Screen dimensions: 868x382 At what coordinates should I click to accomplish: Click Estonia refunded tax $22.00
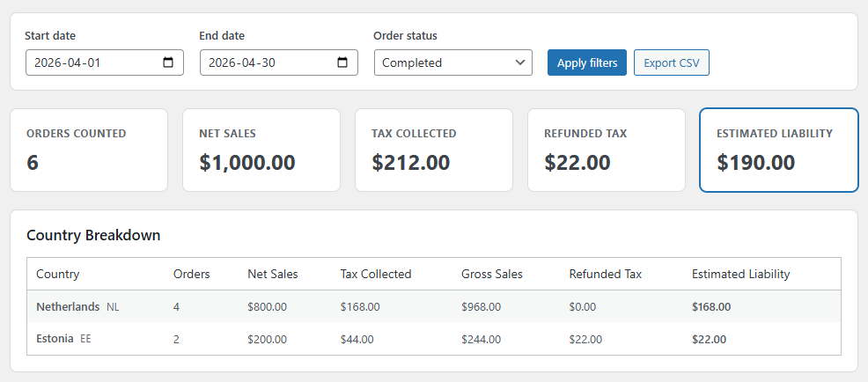tap(585, 340)
